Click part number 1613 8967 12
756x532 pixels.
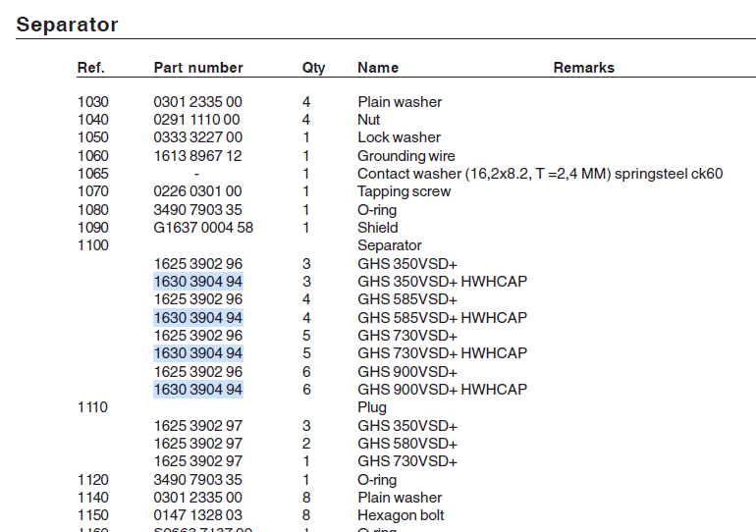click(x=197, y=156)
